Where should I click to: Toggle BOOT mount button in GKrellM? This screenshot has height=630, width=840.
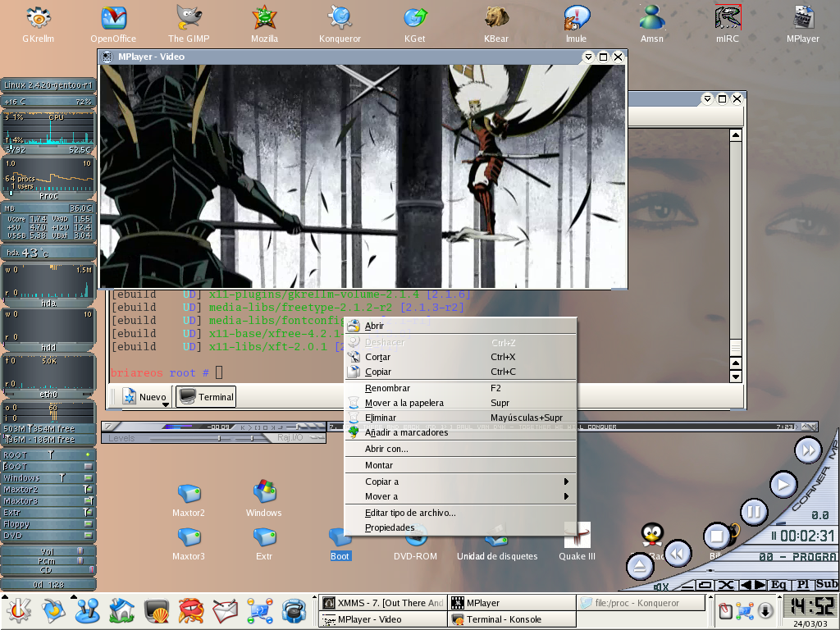coord(88,467)
